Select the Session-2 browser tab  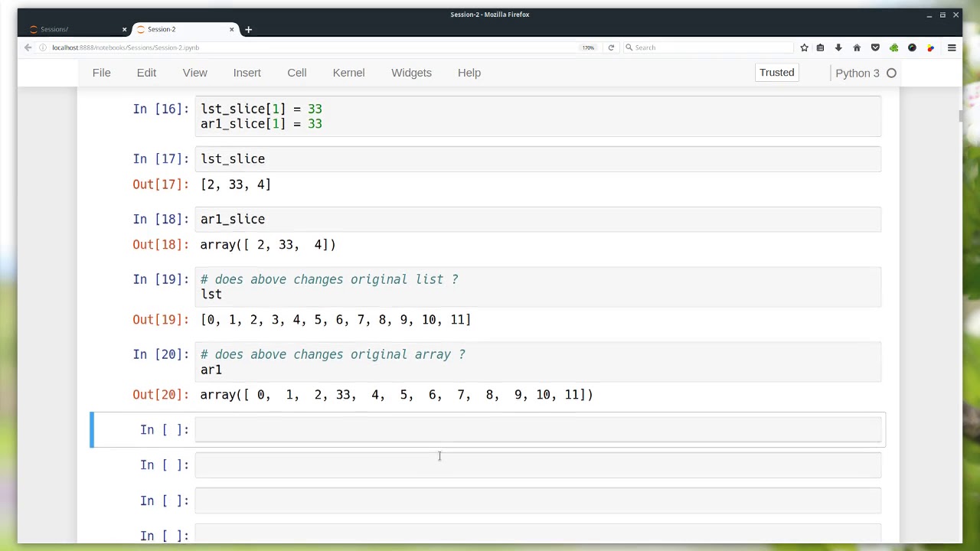click(x=184, y=29)
